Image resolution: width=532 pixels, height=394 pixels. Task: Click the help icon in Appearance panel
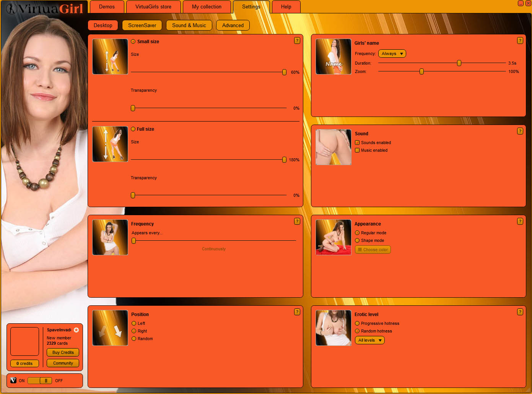coord(520,221)
